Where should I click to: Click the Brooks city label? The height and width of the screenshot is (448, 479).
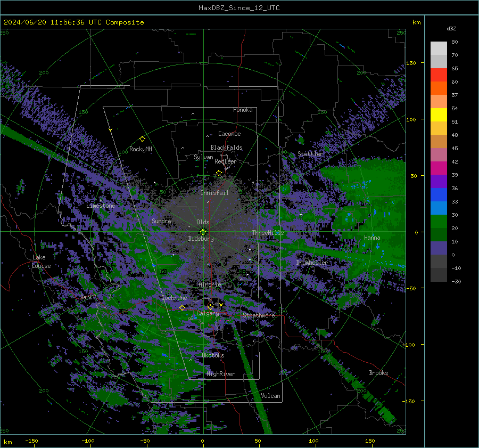click(378, 373)
